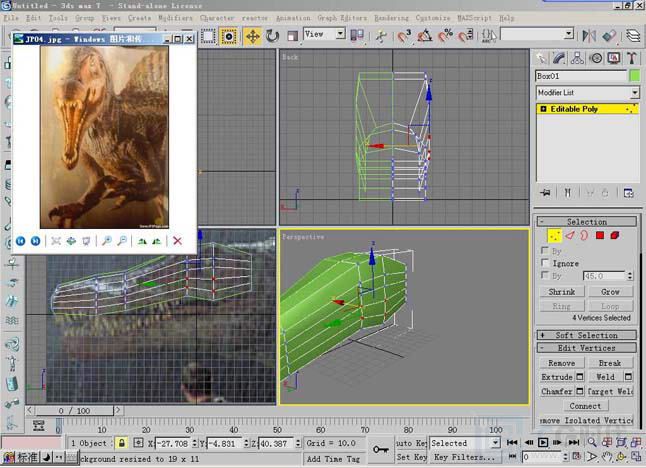Click the Grow selection button
Screen dimensions: 646x468
point(610,292)
